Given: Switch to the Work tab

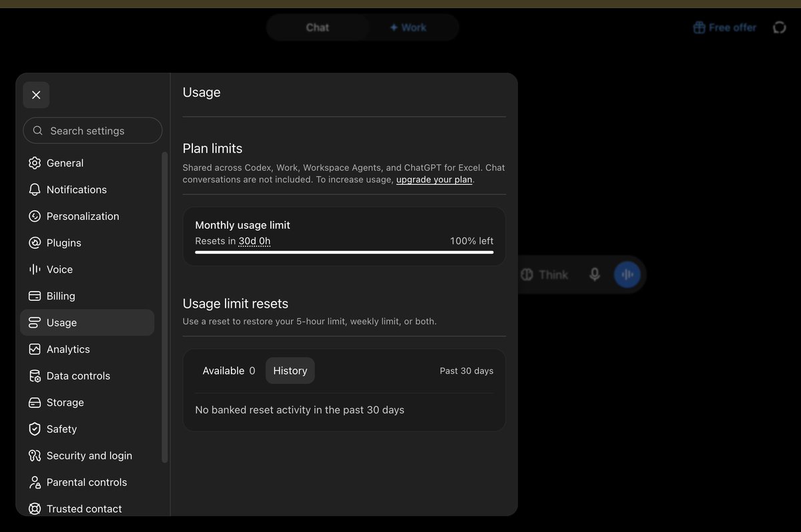Looking at the screenshot, I should [x=408, y=27].
